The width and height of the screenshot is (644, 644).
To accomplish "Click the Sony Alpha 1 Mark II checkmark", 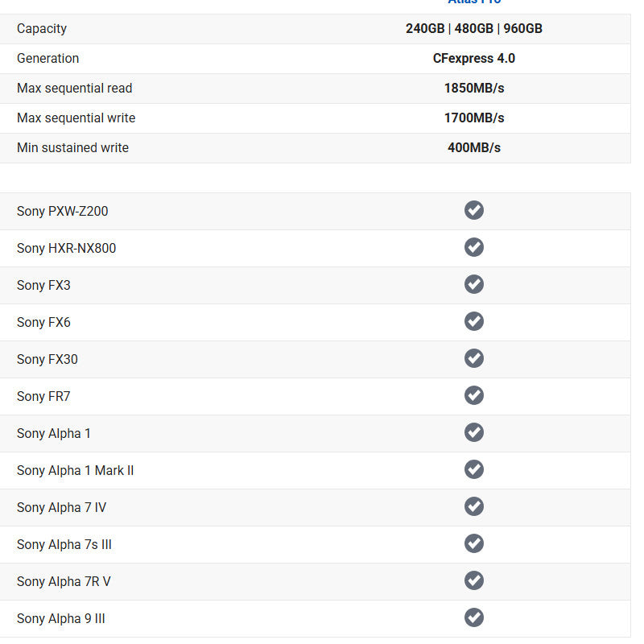I will coord(474,469).
